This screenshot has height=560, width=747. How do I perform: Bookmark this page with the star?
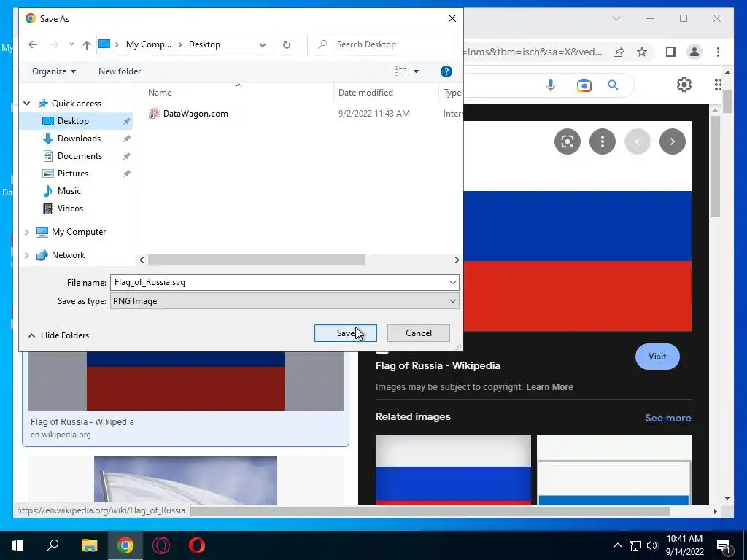pyautogui.click(x=642, y=52)
